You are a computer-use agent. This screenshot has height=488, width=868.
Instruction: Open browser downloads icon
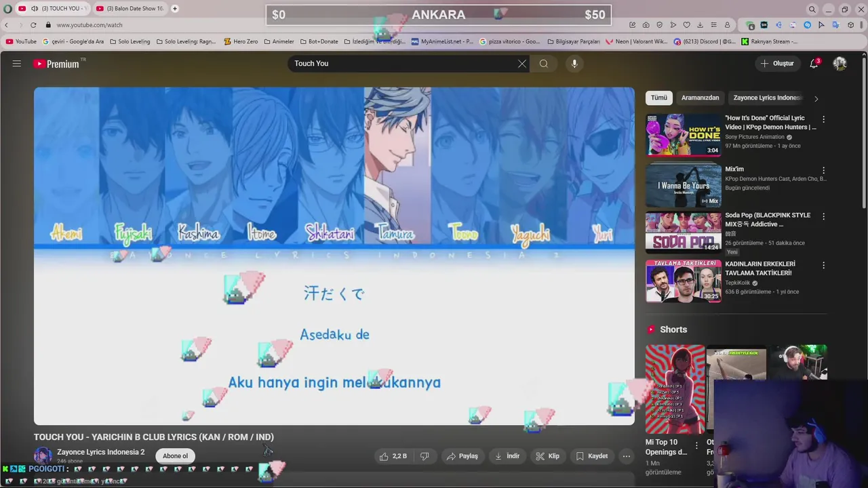[700, 25]
